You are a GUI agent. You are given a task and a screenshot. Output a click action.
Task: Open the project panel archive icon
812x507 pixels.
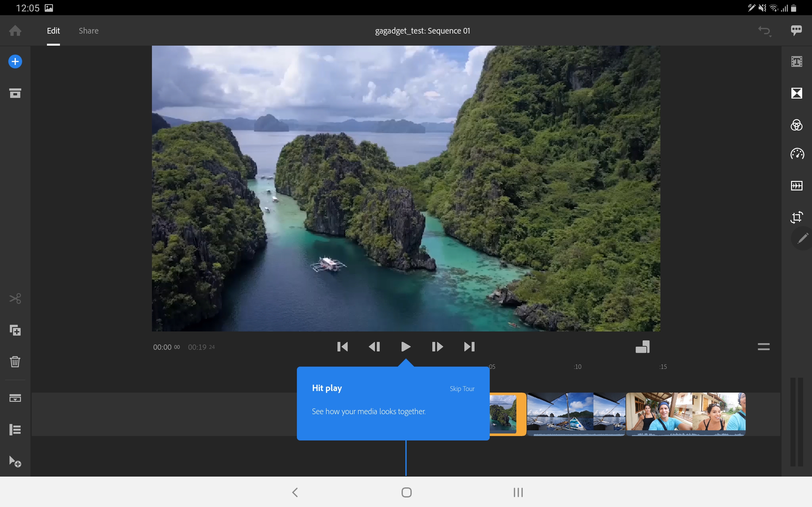(x=15, y=93)
